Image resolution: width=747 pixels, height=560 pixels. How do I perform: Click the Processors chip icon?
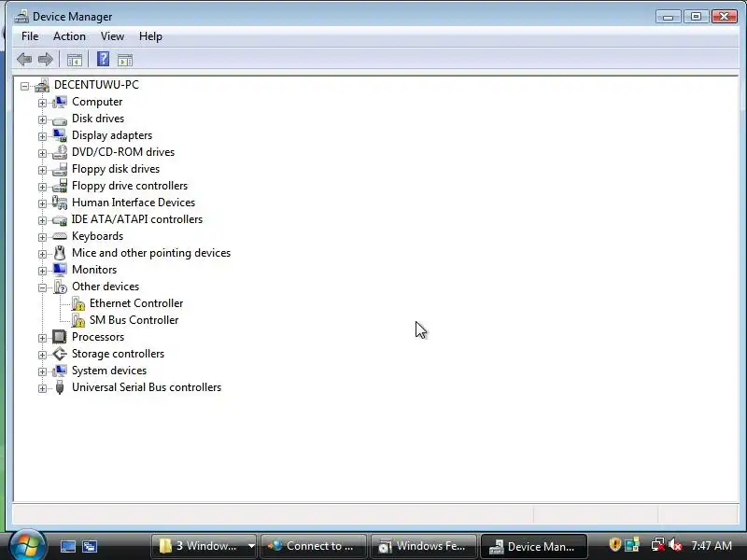(60, 337)
